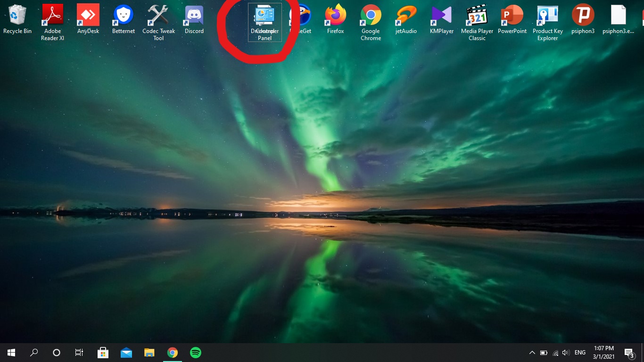Open the Recycle Bin
Image resolution: width=644 pixels, height=362 pixels.
[x=17, y=14]
